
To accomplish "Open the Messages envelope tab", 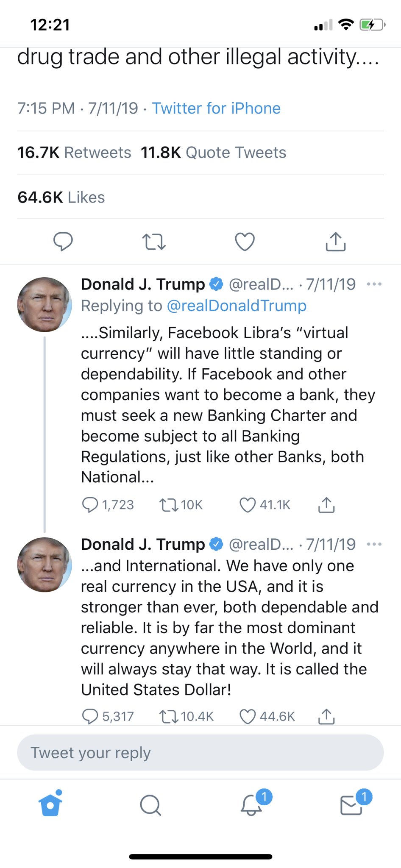I will tap(351, 804).
